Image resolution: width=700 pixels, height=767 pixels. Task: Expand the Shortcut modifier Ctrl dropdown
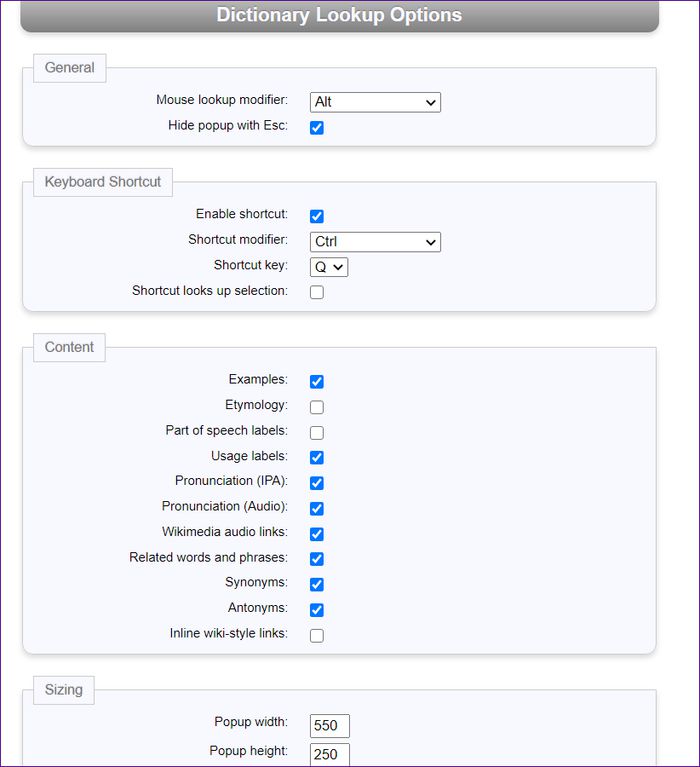click(x=375, y=242)
